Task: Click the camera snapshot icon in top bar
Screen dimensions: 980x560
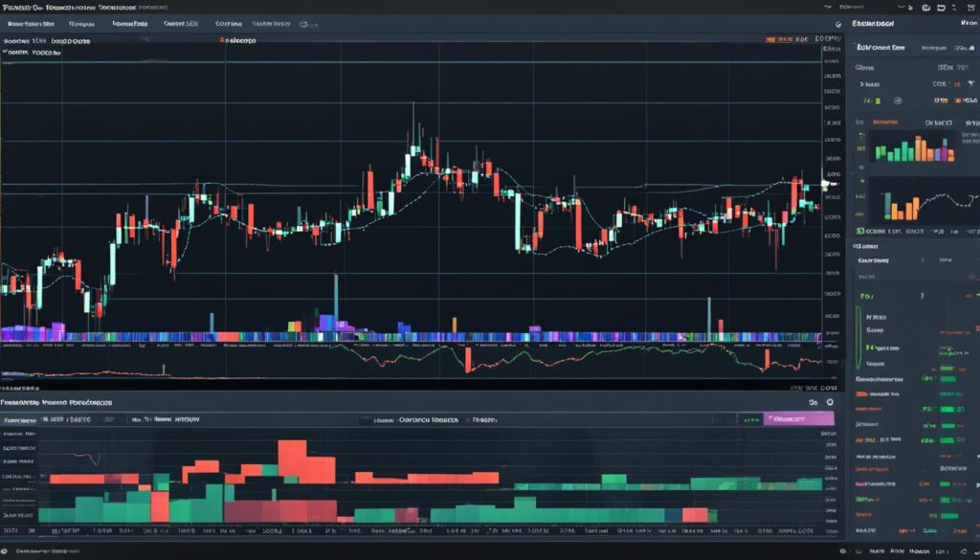Action: tap(925, 8)
